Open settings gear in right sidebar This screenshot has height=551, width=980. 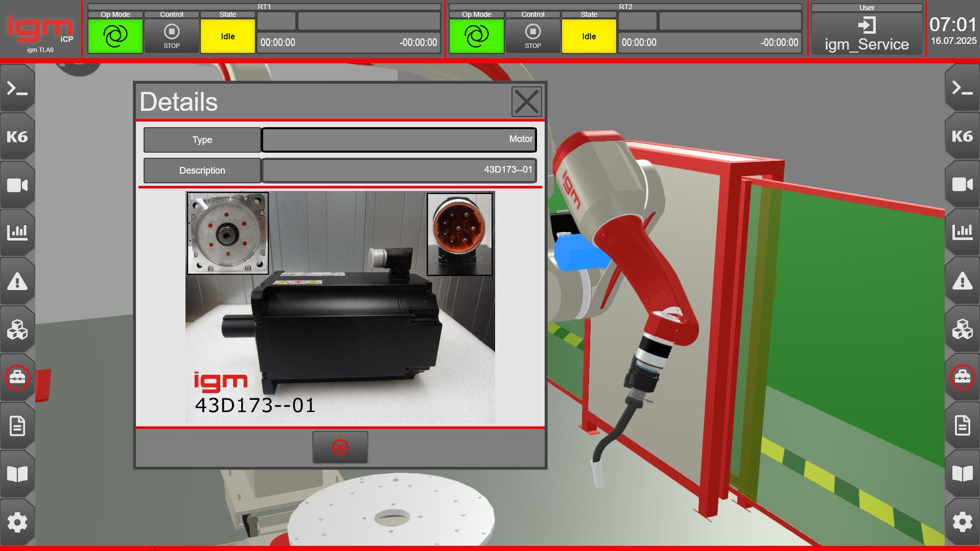tap(962, 522)
